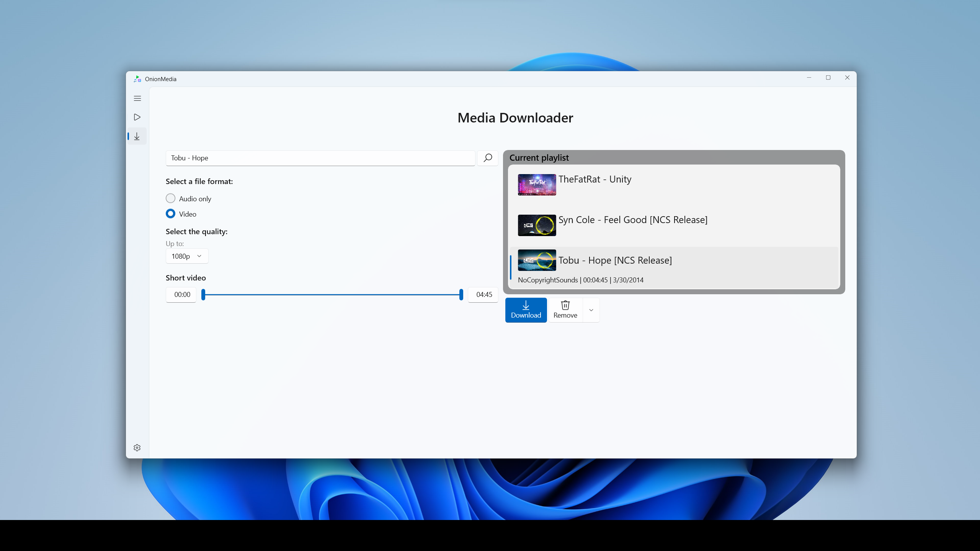Click the Media Downloader heading
980x551 pixels.
[515, 118]
